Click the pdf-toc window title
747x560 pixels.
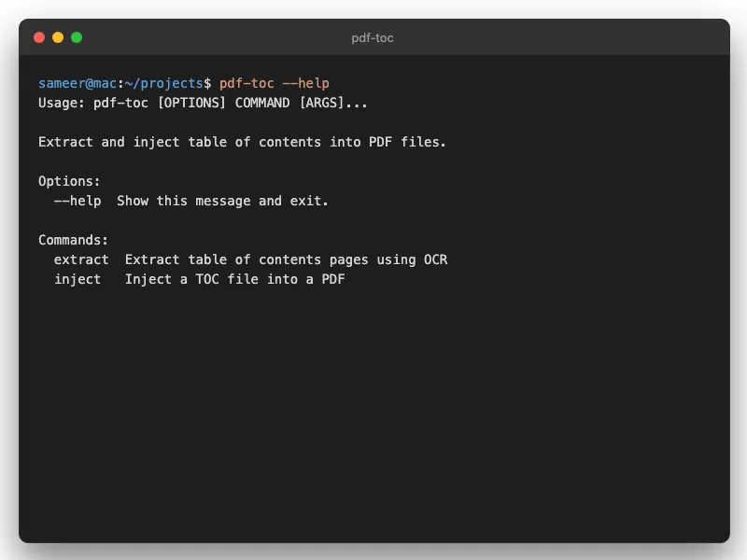[x=373, y=38]
